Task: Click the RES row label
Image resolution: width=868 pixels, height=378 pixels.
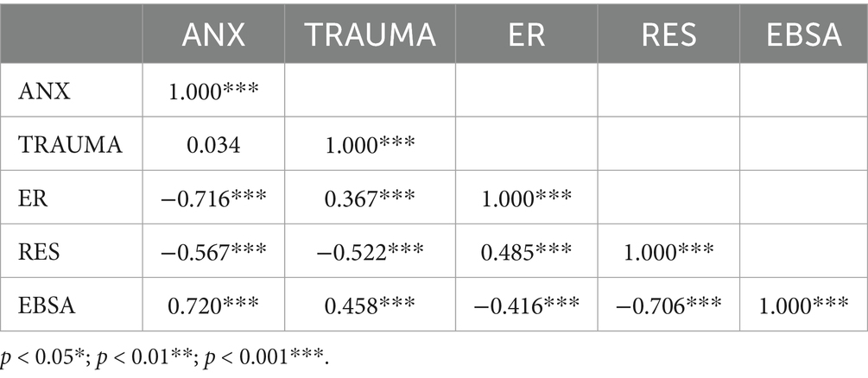Action: click(x=35, y=250)
